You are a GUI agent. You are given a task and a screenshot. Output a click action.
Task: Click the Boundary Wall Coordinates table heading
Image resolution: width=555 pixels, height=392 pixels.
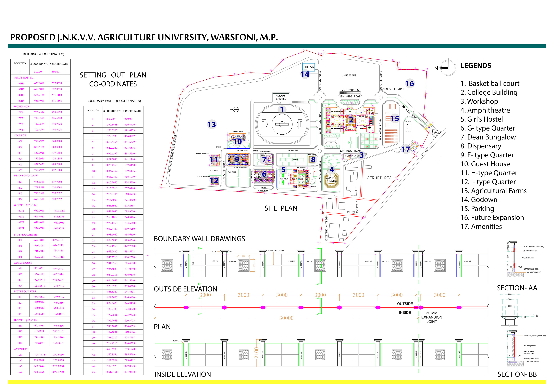pyautogui.click(x=113, y=101)
